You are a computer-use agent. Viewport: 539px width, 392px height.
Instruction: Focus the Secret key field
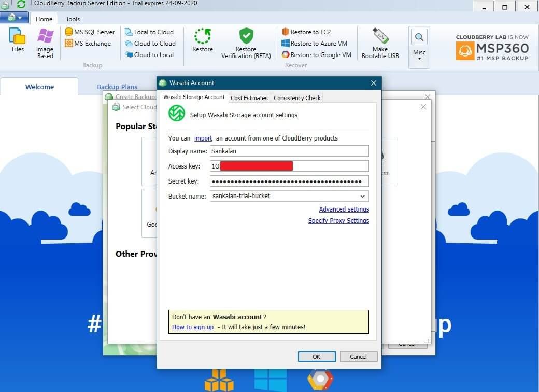289,181
